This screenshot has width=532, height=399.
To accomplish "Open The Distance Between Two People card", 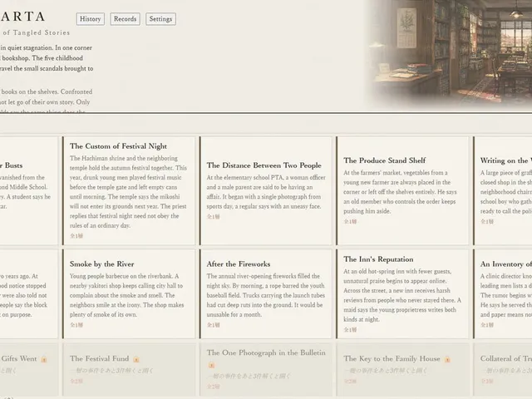I will [266, 190].
